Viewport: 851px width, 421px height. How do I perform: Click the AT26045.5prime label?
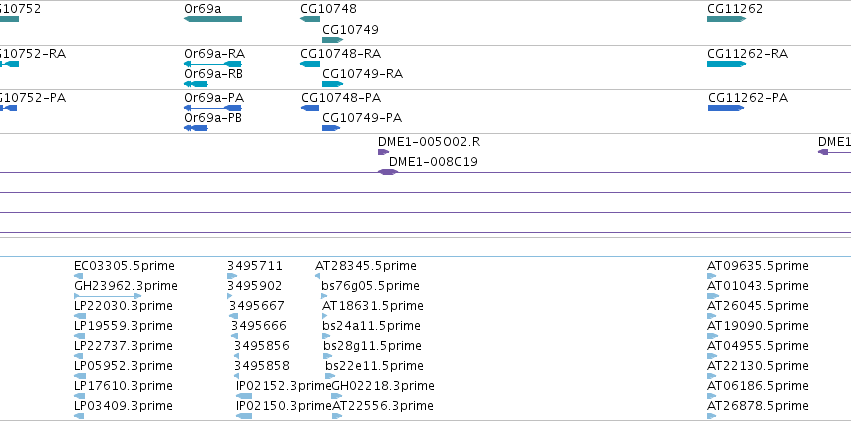pos(758,306)
